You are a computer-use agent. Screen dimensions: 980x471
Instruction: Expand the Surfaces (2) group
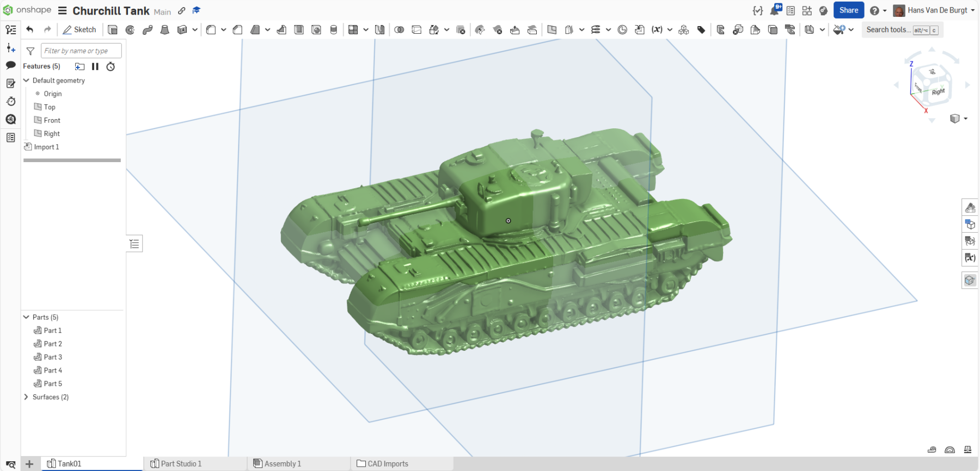click(x=26, y=397)
